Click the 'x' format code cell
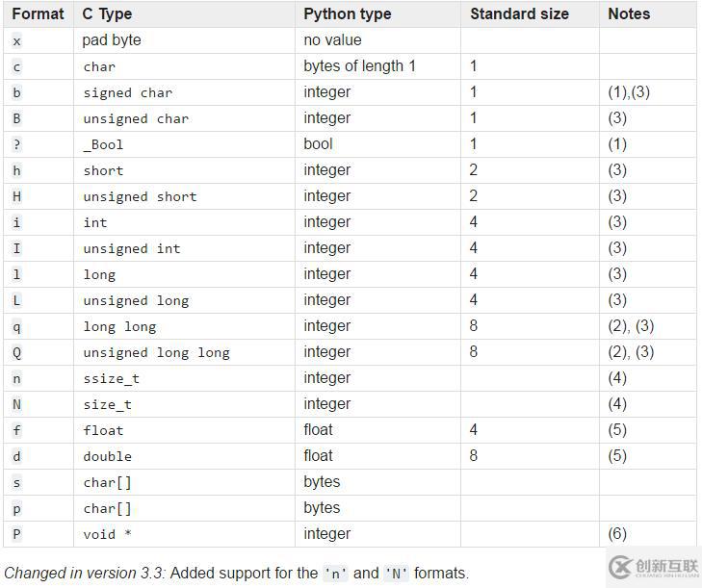Screen dimensions: 702x588 [16, 40]
